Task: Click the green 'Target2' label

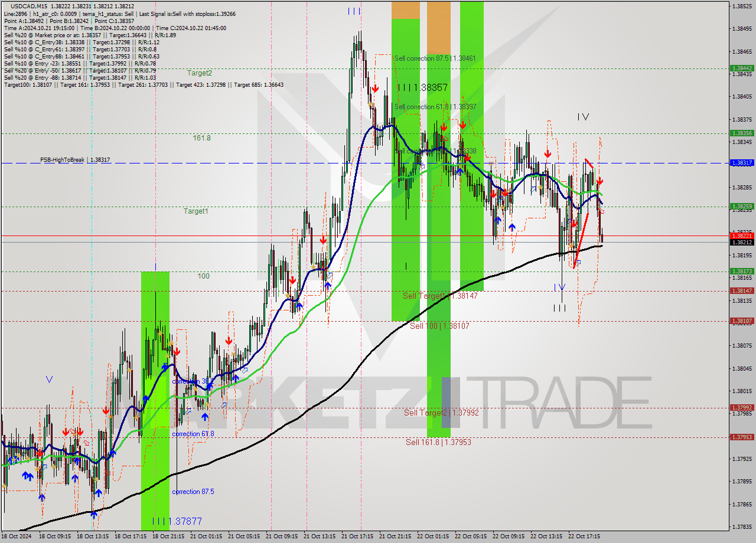Action: [x=200, y=73]
